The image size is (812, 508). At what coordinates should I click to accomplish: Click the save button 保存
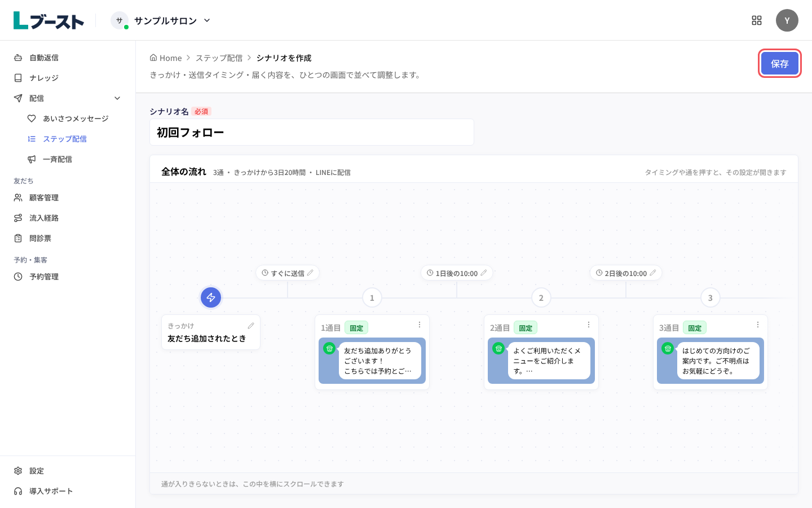[x=779, y=63]
